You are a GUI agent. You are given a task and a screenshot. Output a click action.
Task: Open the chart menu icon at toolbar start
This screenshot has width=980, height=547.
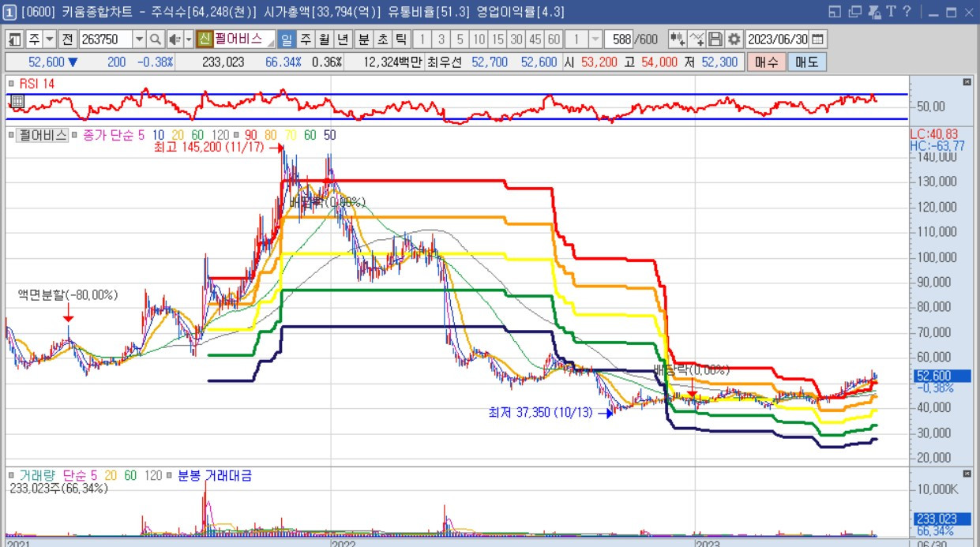point(16,39)
